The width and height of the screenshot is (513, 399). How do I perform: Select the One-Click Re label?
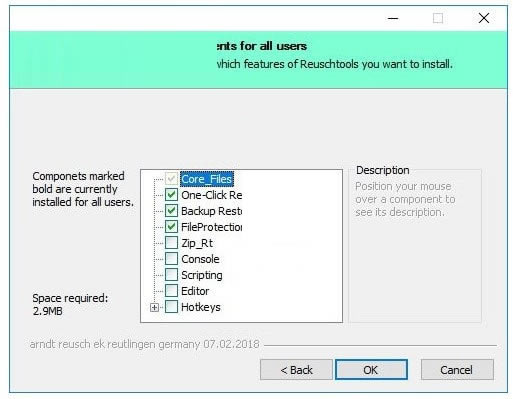pyautogui.click(x=212, y=195)
